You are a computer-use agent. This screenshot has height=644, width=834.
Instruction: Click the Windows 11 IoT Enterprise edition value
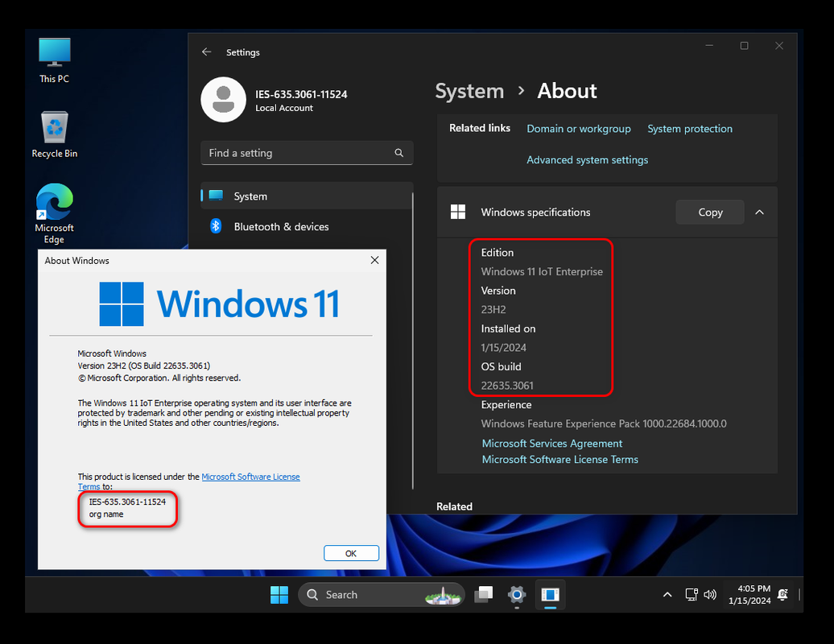click(x=542, y=271)
